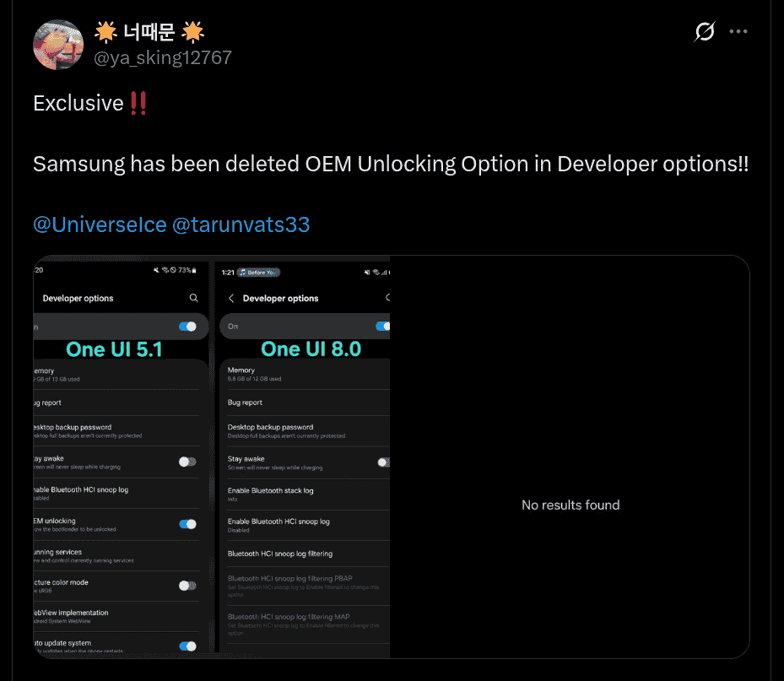
Task: Turn off the Developer options master switch in One UI 5.1
Action: [x=187, y=326]
